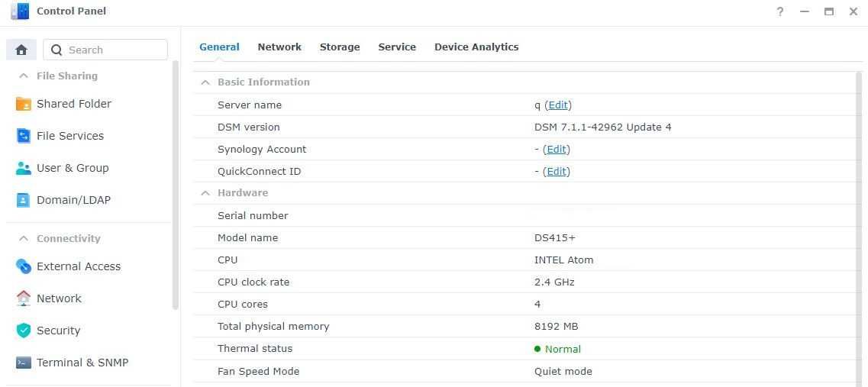Collapse the Connectivity section
Image resolution: width=868 pixels, height=387 pixels.
click(23, 239)
